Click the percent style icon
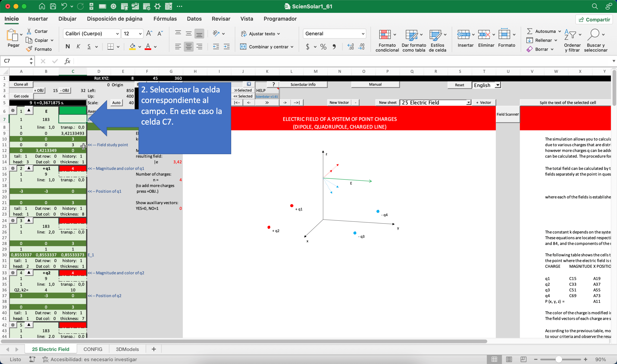 point(323,46)
